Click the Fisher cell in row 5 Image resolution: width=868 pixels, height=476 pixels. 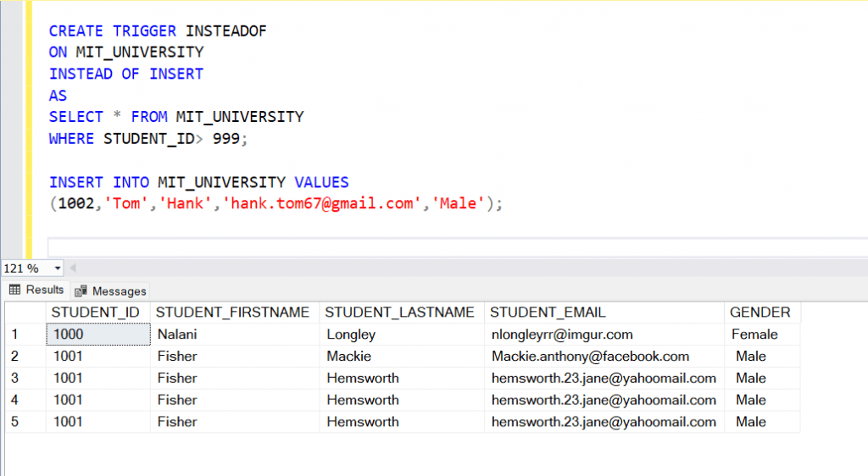[234, 422]
